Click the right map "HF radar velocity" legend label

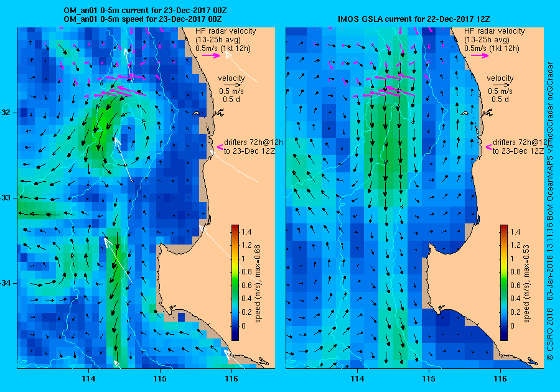coord(495,31)
